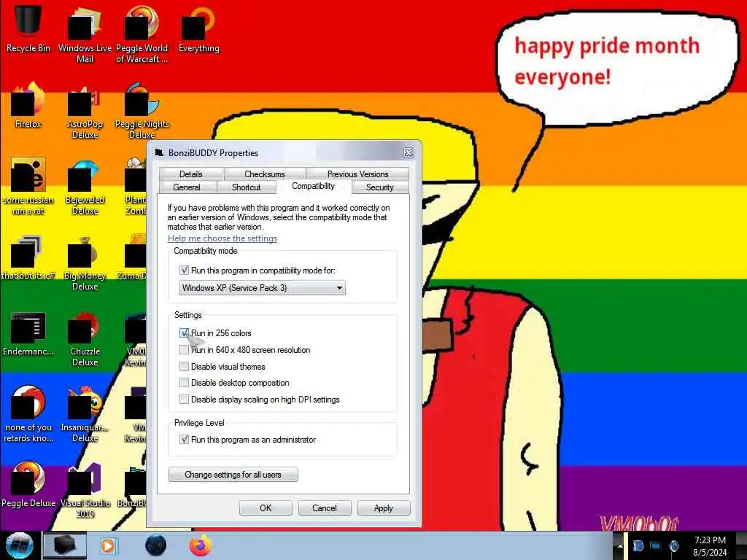Open Peggle Nights Deluxe desktop icon
747x560 pixels.
point(142,111)
